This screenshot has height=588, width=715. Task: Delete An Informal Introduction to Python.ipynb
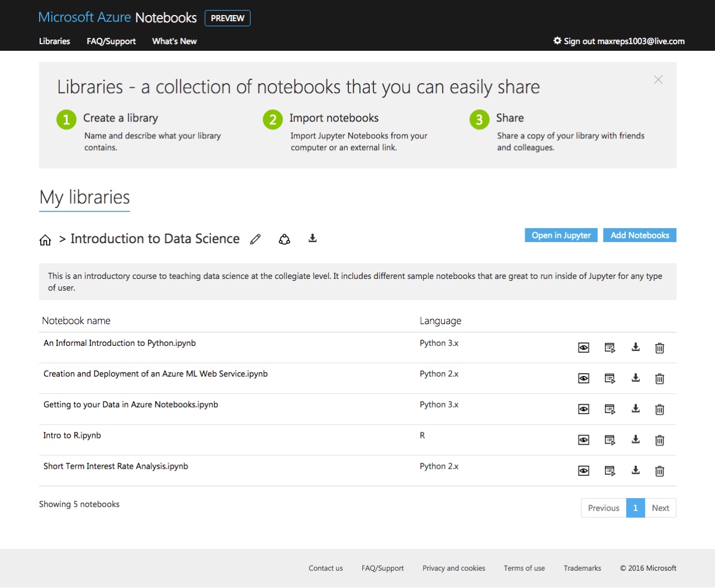660,348
